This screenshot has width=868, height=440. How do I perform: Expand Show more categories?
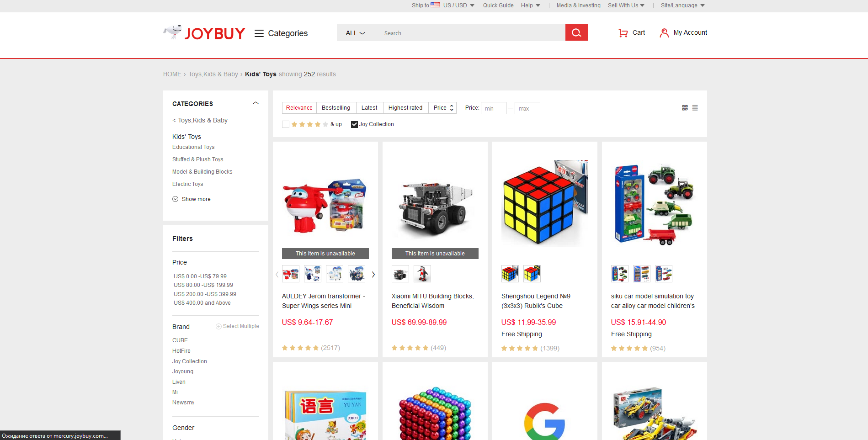(x=192, y=199)
